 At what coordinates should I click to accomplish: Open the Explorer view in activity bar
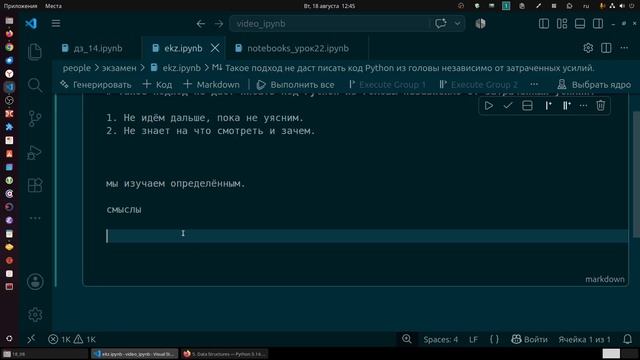point(35,52)
